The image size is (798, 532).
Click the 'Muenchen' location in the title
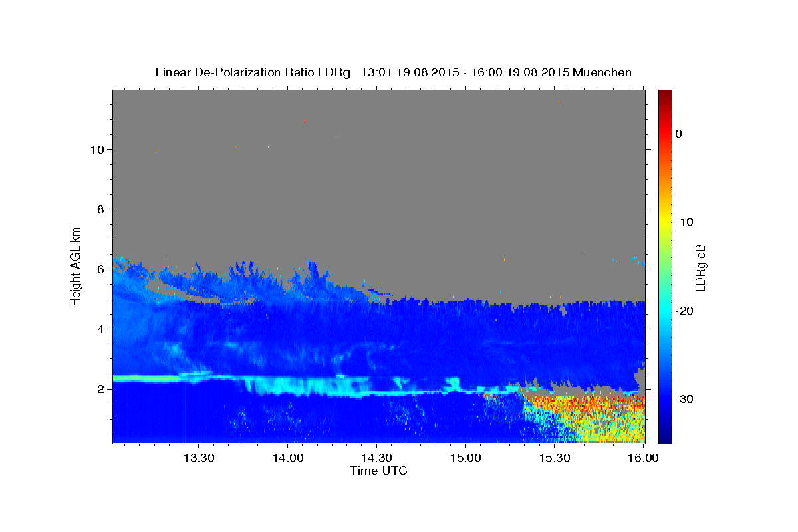click(601, 72)
